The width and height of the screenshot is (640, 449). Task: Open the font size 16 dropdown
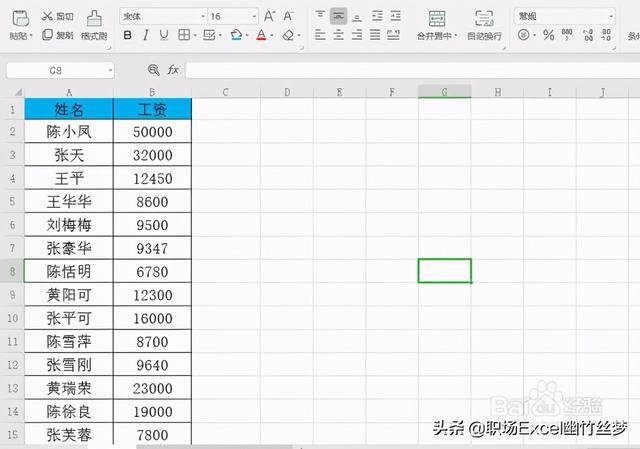tap(254, 17)
